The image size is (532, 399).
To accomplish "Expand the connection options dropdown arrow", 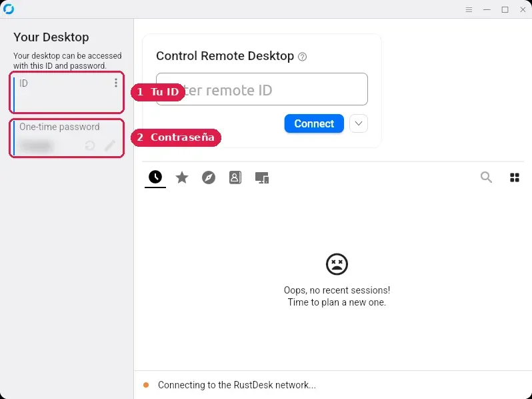I will tap(358, 123).
